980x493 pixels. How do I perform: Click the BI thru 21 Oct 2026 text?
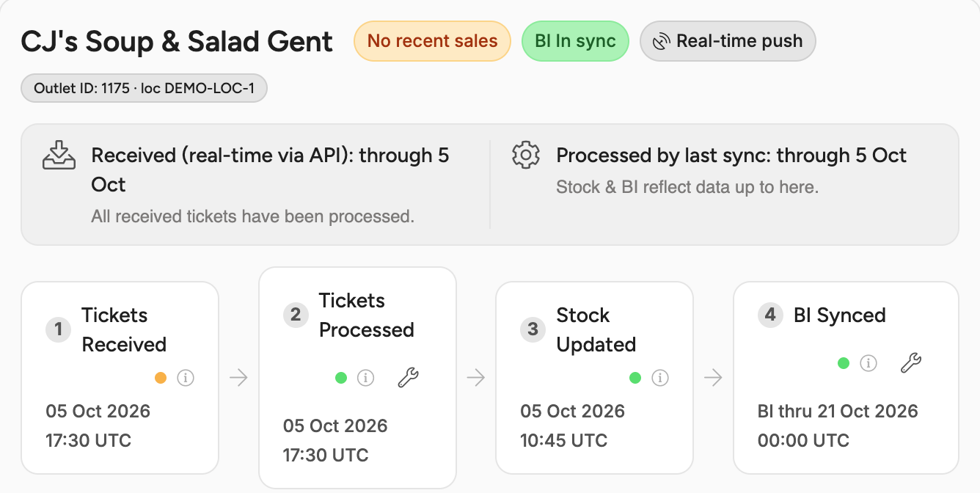(x=838, y=411)
